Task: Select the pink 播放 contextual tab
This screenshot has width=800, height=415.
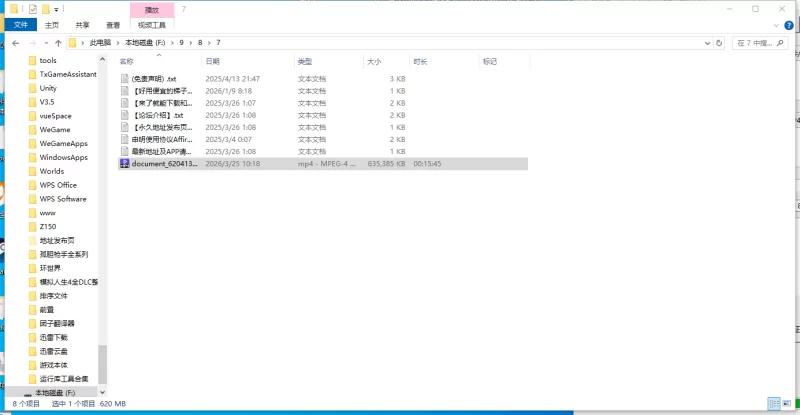Action: point(152,10)
